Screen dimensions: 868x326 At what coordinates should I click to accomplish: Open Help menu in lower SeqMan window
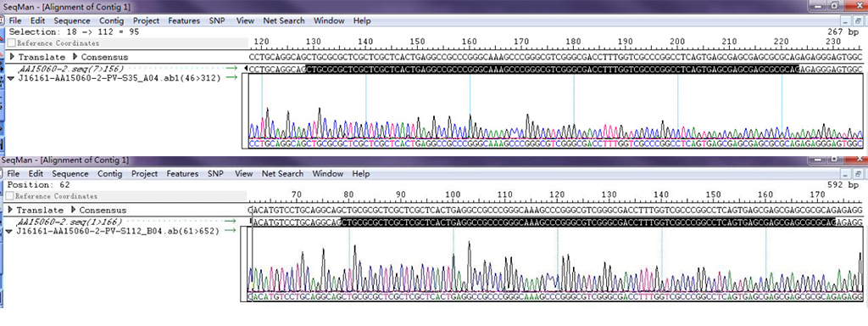tap(361, 173)
